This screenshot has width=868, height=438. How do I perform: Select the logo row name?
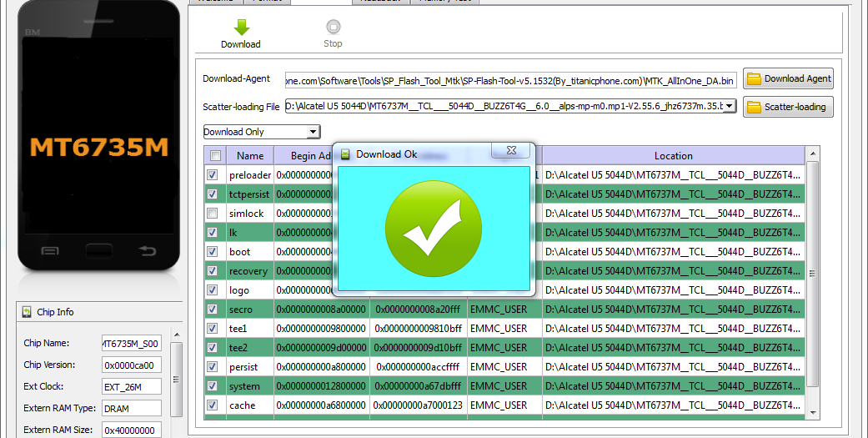[239, 290]
